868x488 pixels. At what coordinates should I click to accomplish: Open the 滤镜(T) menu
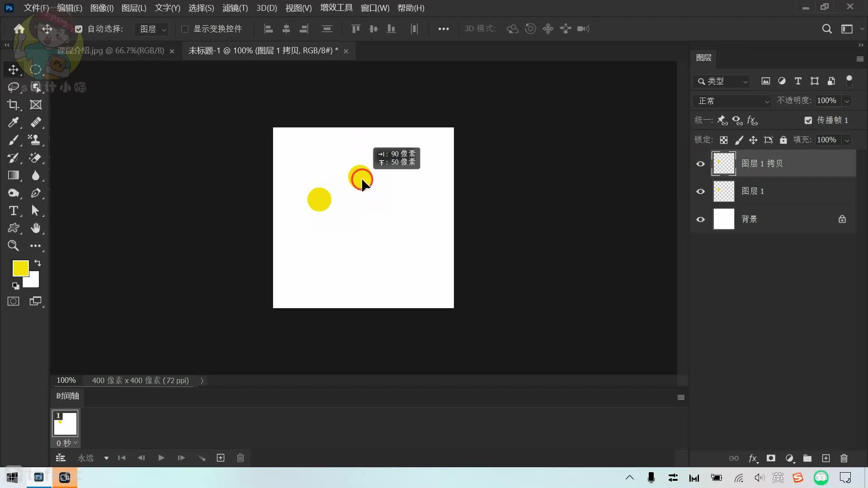[235, 8]
